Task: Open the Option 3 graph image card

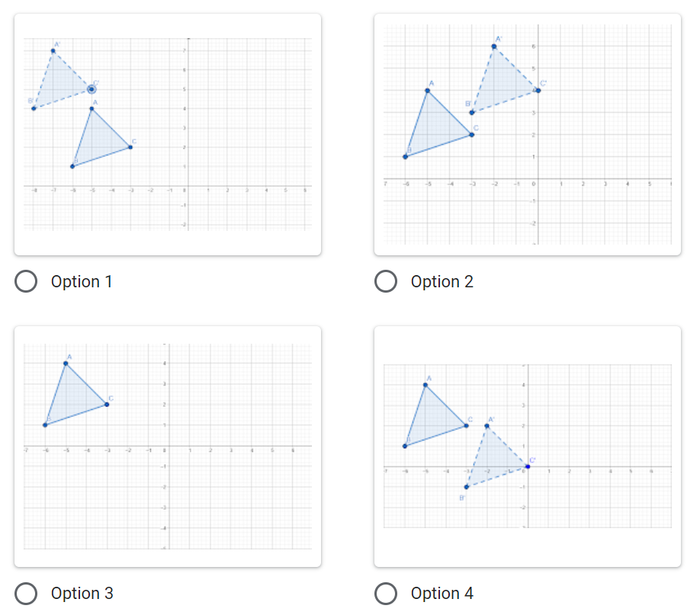Action: pyautogui.click(x=168, y=447)
